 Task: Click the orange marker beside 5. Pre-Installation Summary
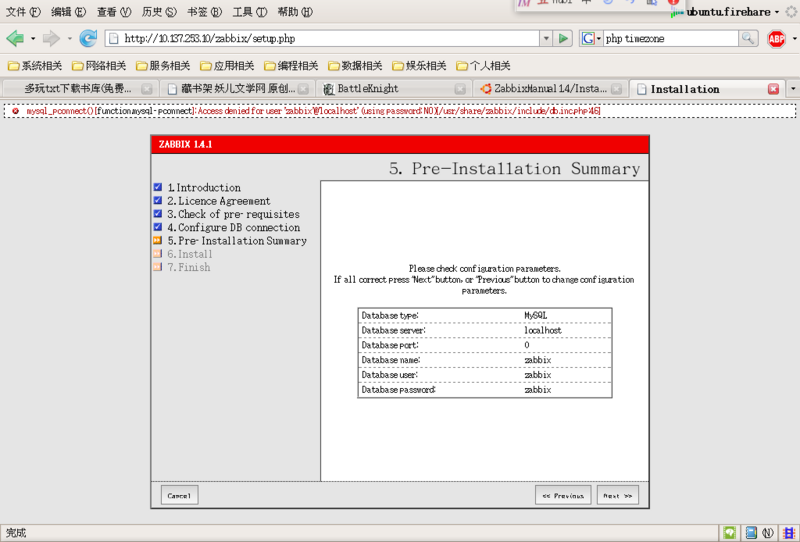158,240
